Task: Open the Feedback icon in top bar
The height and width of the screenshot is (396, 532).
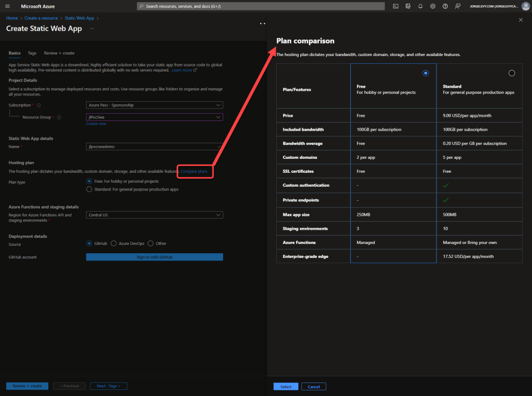Action: (458, 6)
